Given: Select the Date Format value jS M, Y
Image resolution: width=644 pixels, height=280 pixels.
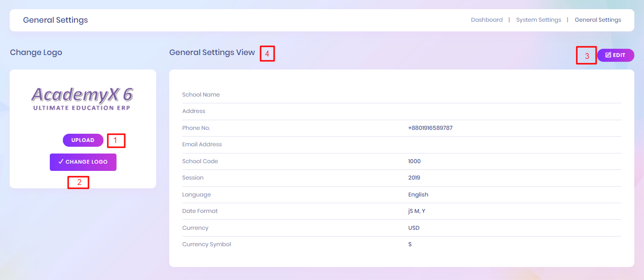Looking at the screenshot, I should (x=417, y=211).
